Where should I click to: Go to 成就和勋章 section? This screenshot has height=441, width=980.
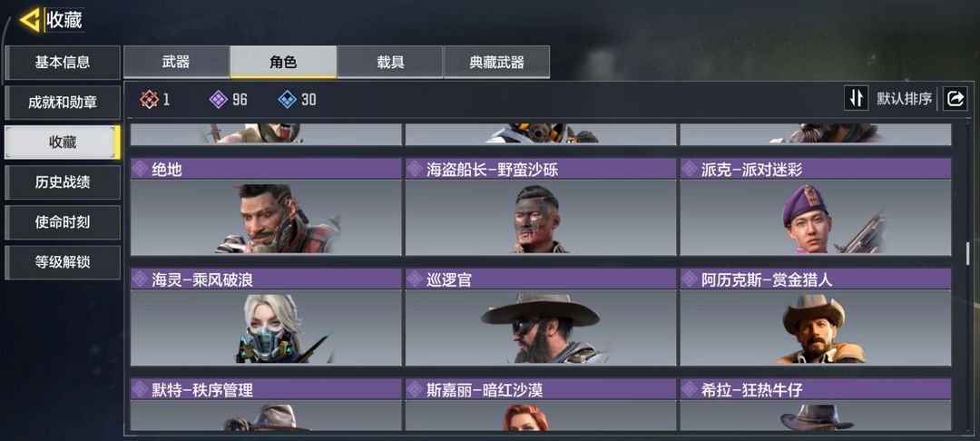(62, 103)
